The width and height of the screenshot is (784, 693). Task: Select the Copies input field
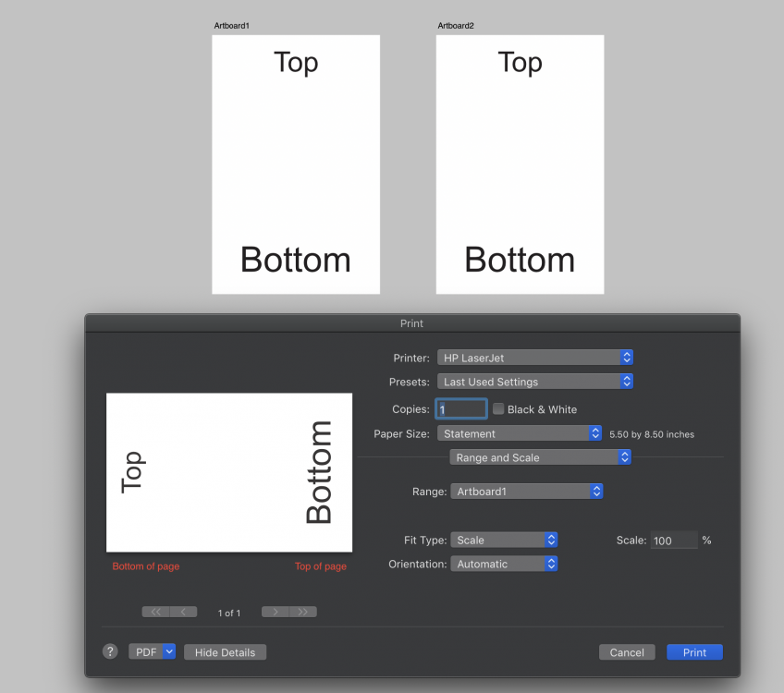460,407
